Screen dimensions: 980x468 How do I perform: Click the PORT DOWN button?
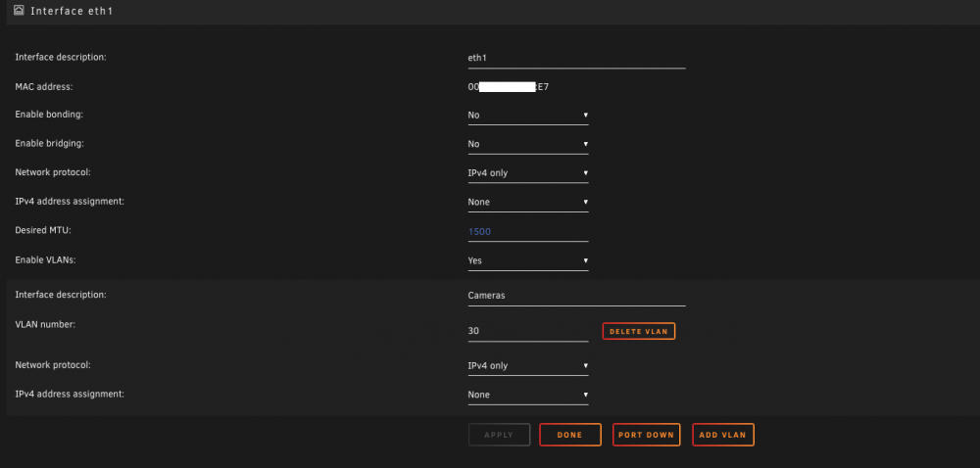[646, 435]
